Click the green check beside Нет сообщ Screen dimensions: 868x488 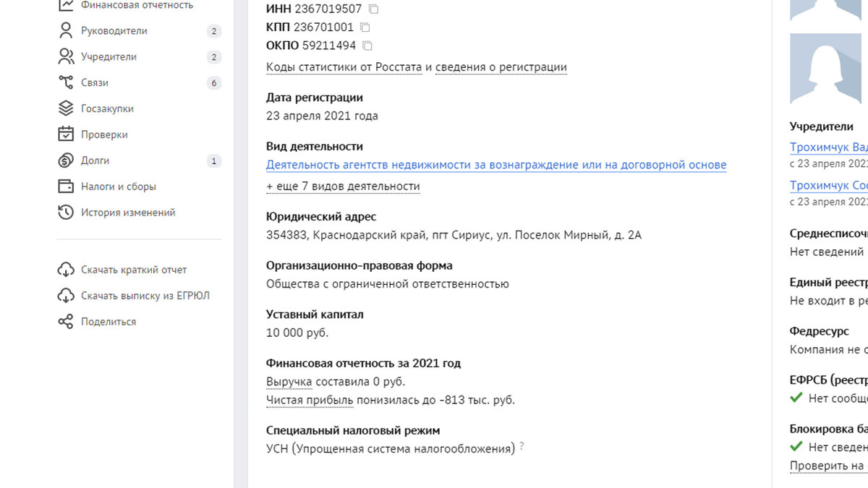coord(796,398)
